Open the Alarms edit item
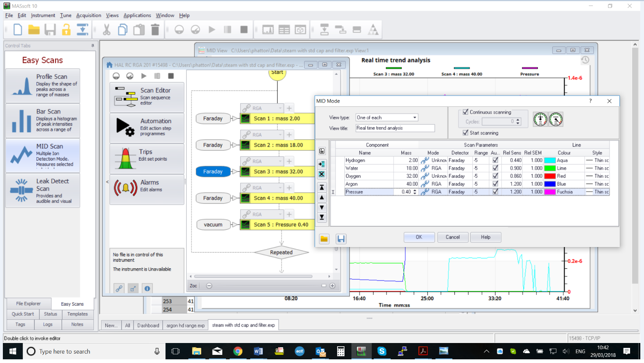Image resolution: width=644 pixels, height=363 pixels. click(x=147, y=189)
